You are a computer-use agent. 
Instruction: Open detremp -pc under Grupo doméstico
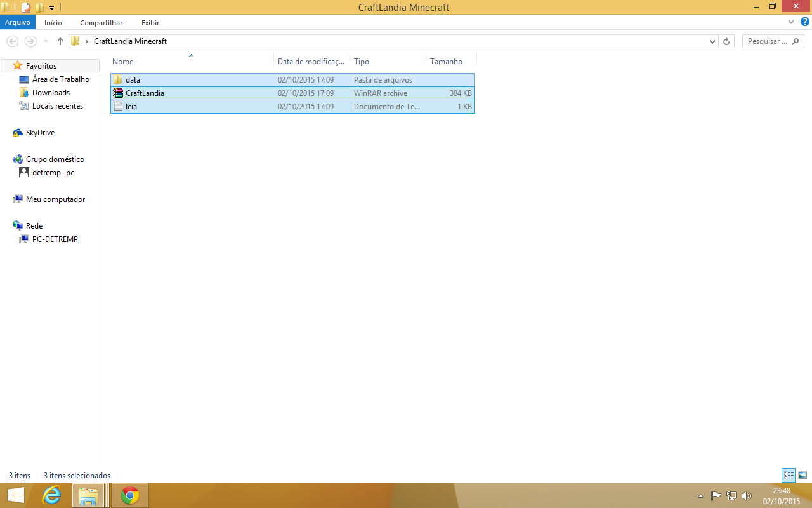pos(53,173)
